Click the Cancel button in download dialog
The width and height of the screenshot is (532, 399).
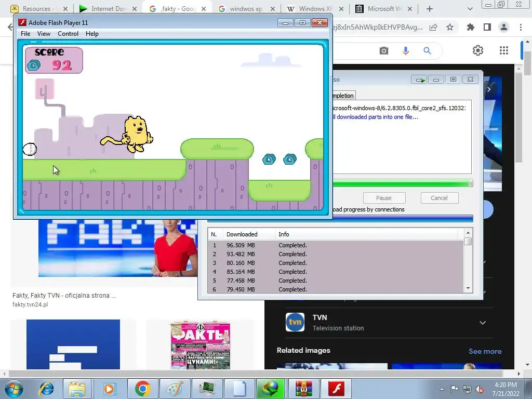coord(439,198)
